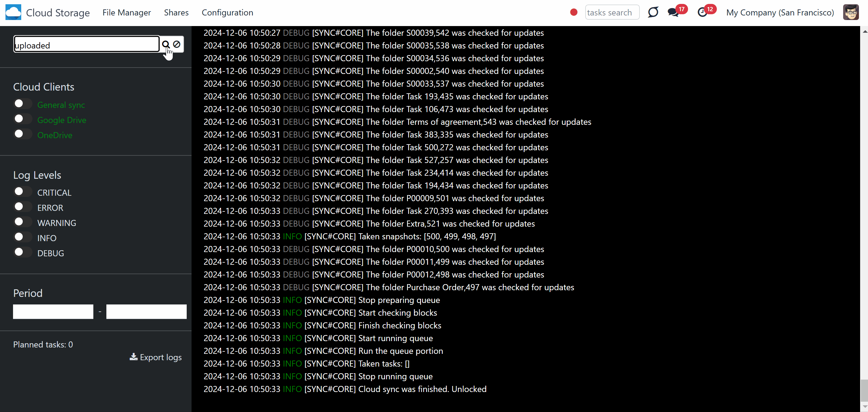Click log line 'Start running queue'

point(318,338)
